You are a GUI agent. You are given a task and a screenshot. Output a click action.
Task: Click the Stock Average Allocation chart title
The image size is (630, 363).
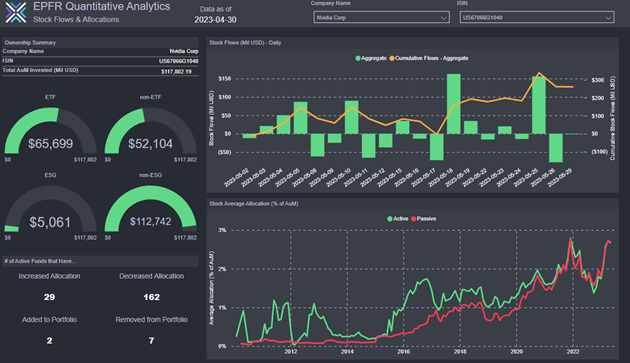click(x=254, y=204)
